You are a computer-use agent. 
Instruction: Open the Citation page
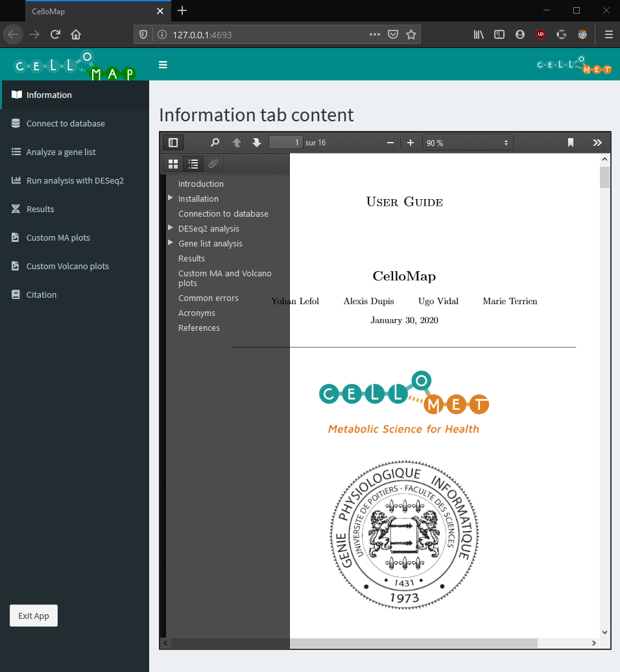[x=75, y=295]
